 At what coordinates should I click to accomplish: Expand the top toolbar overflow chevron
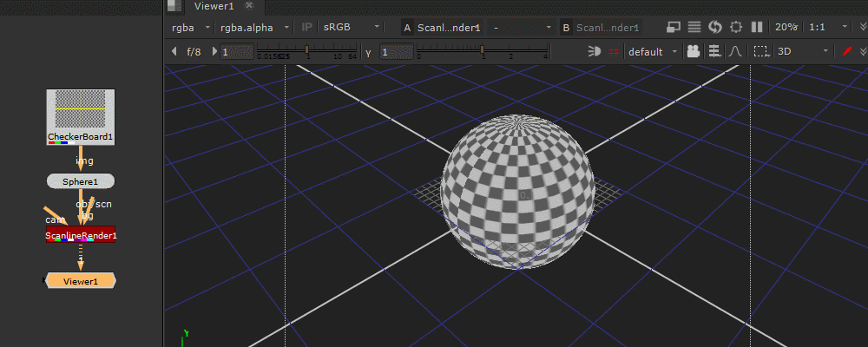tap(863, 27)
